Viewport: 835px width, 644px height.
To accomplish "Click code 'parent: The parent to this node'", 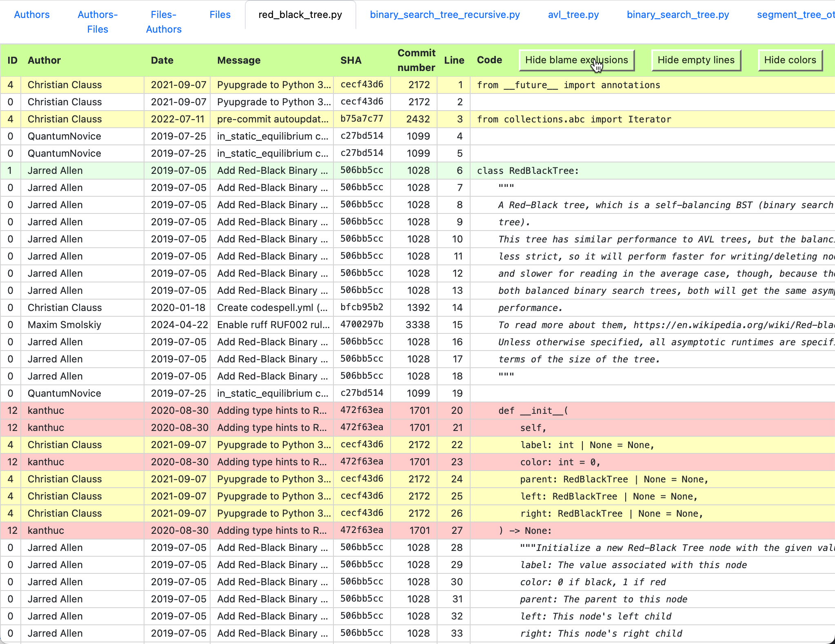I will coord(604,599).
